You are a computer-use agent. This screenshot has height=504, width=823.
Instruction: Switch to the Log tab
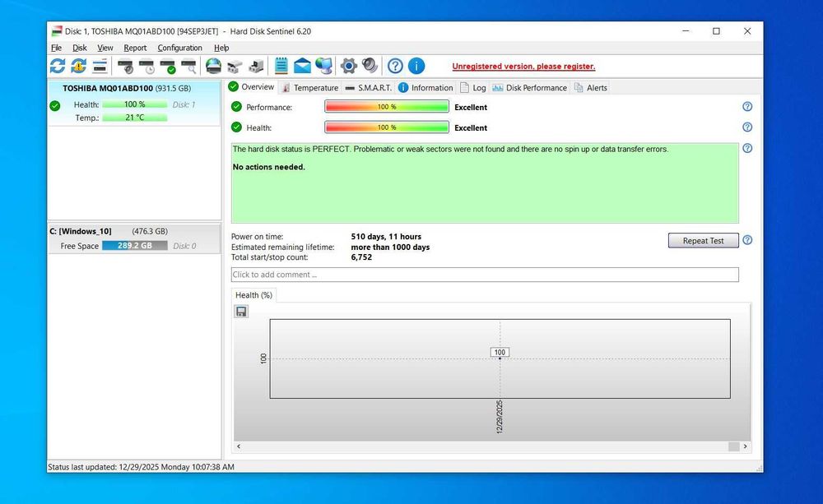click(473, 88)
